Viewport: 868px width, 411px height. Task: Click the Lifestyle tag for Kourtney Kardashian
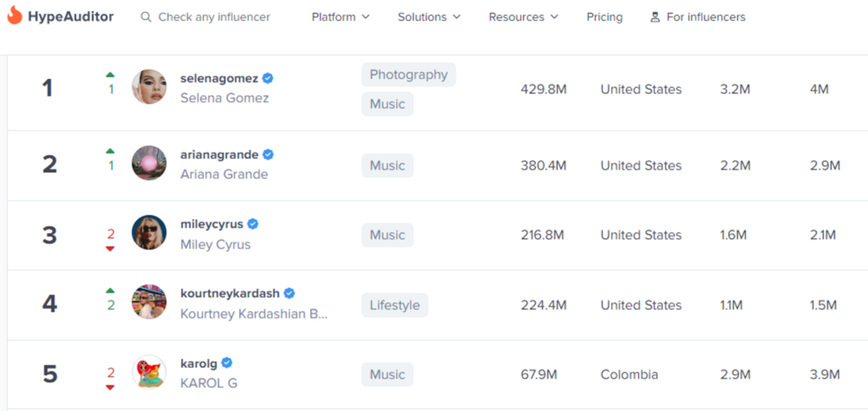[x=395, y=306]
